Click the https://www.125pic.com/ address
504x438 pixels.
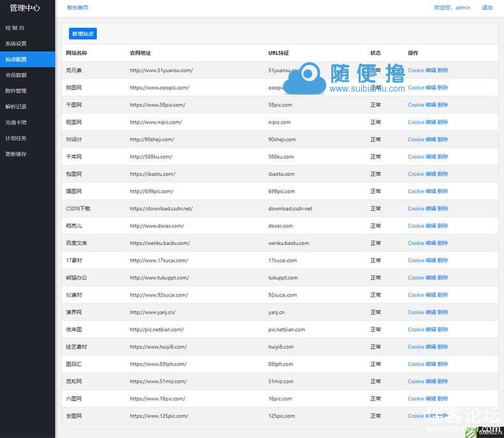pyautogui.click(x=159, y=416)
